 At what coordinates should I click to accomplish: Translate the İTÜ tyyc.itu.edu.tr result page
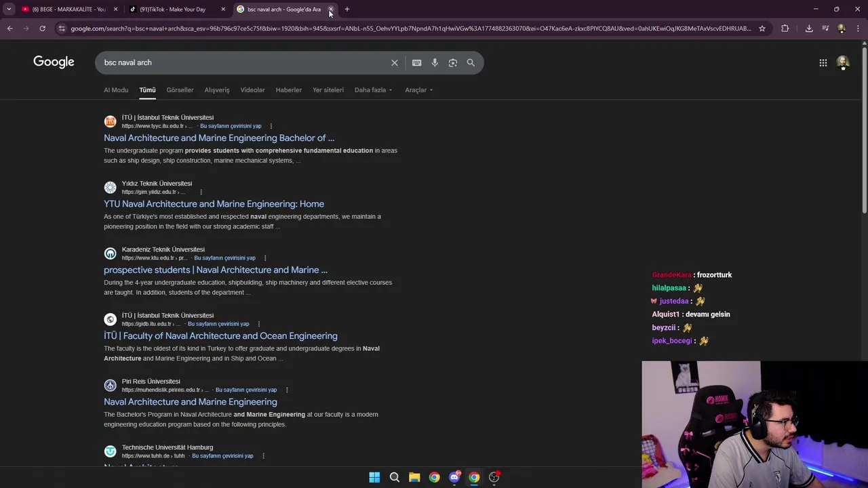pyautogui.click(x=231, y=126)
